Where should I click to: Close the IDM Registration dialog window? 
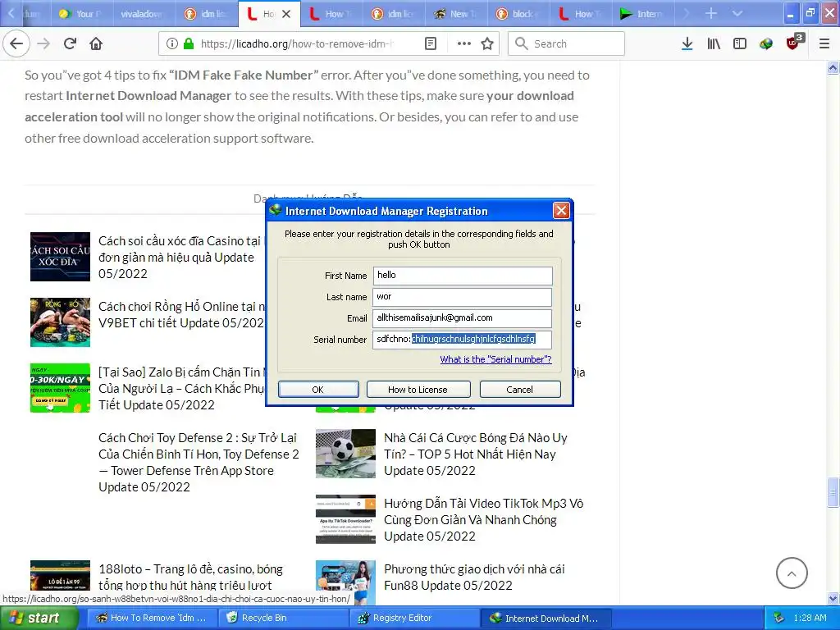click(561, 211)
